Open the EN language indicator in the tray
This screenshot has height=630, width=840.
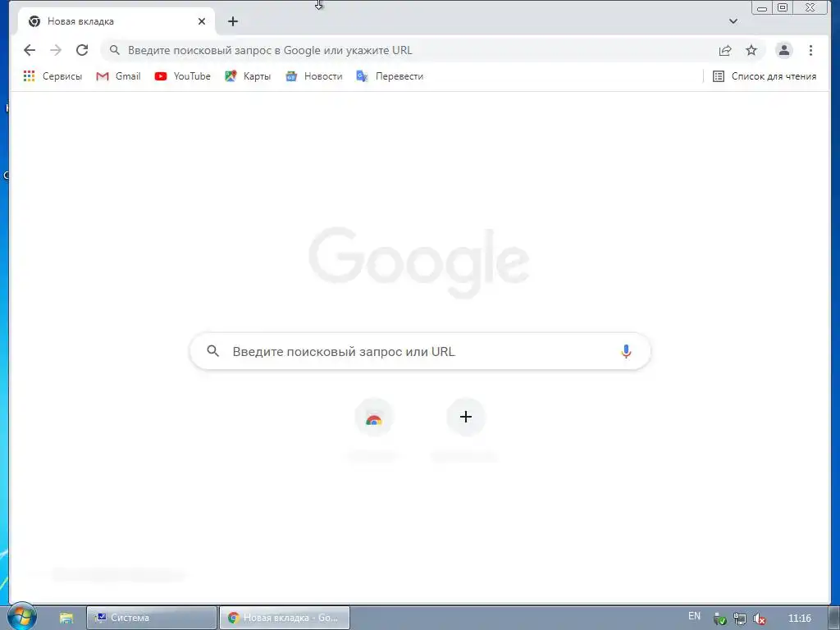(x=694, y=617)
